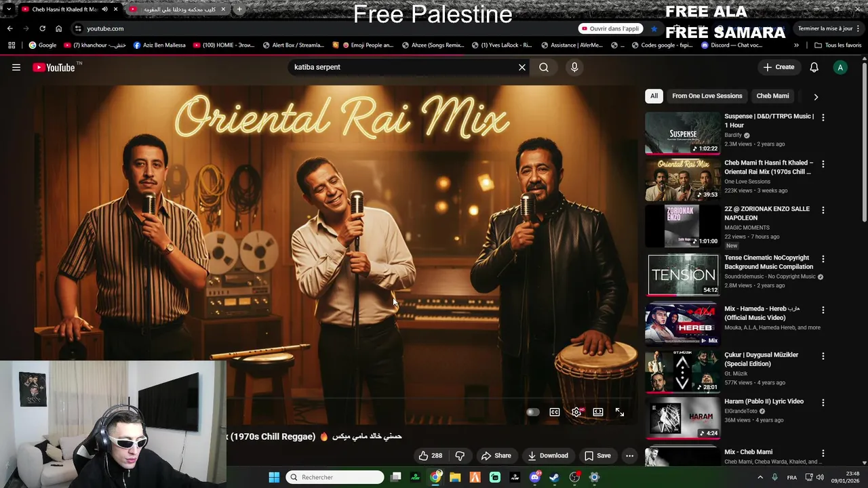Toggle the autoplay switch in the player
This screenshot has width=868, height=488.
(532, 412)
